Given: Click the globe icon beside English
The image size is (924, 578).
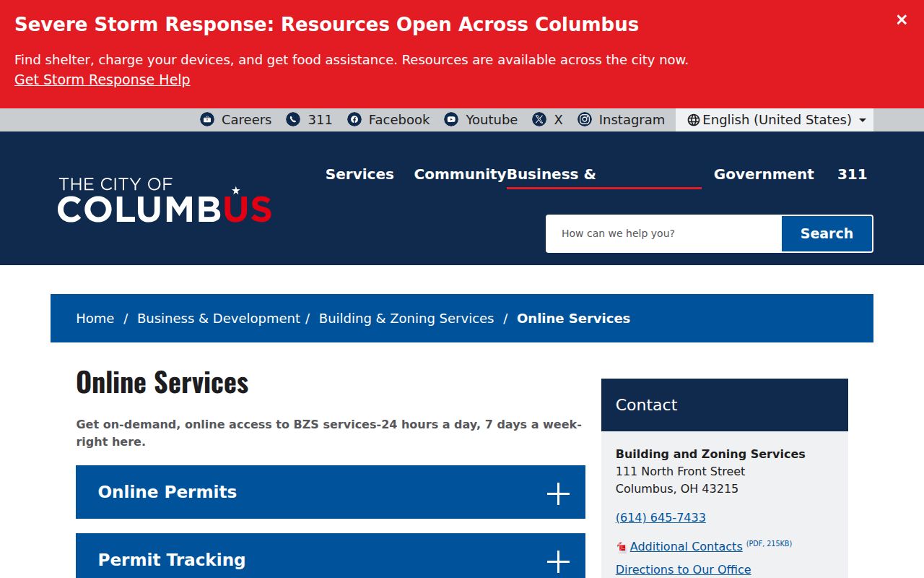Looking at the screenshot, I should tap(694, 120).
